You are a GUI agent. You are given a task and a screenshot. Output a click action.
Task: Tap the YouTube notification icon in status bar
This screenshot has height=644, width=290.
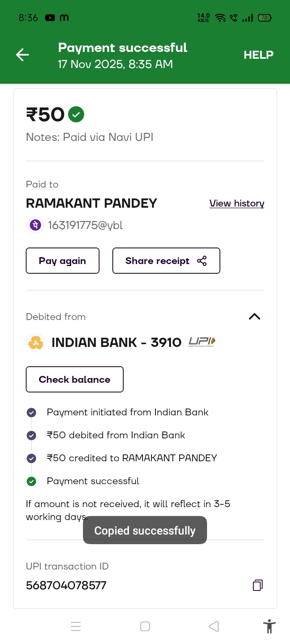[50, 18]
